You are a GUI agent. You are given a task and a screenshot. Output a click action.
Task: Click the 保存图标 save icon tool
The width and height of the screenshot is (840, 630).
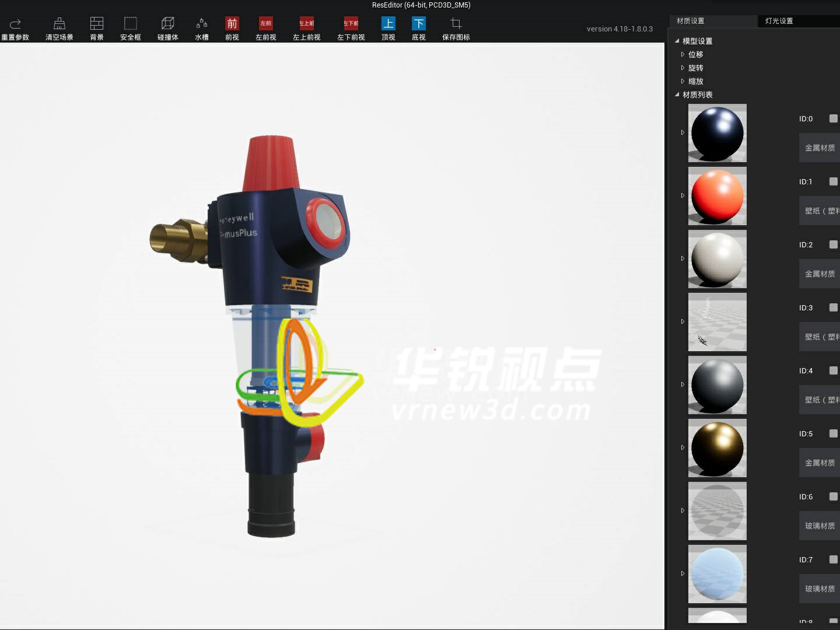click(x=456, y=26)
